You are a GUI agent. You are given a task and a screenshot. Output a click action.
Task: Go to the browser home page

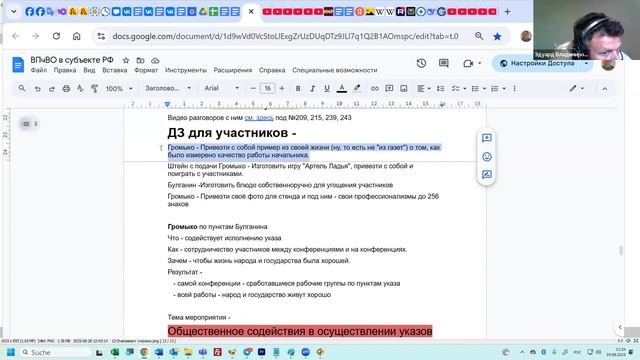(76, 36)
